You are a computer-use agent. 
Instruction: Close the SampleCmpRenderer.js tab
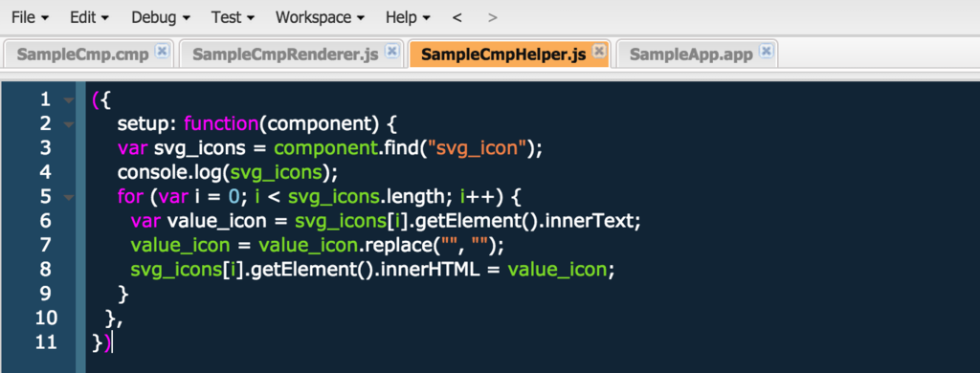[391, 51]
